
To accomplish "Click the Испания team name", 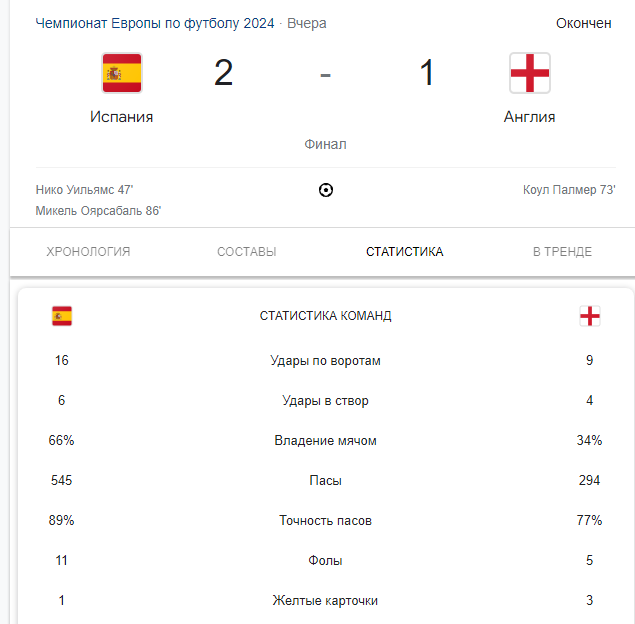I will tap(121, 117).
